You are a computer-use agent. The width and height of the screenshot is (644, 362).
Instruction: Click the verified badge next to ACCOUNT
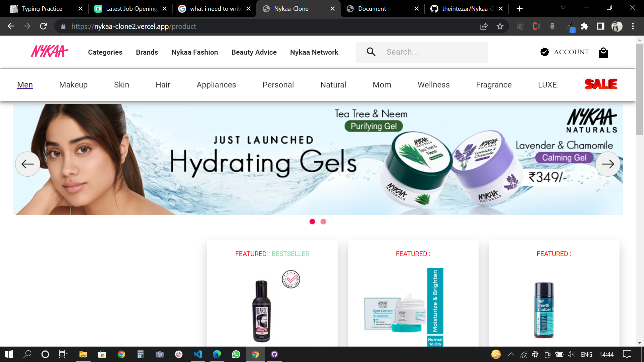[544, 52]
